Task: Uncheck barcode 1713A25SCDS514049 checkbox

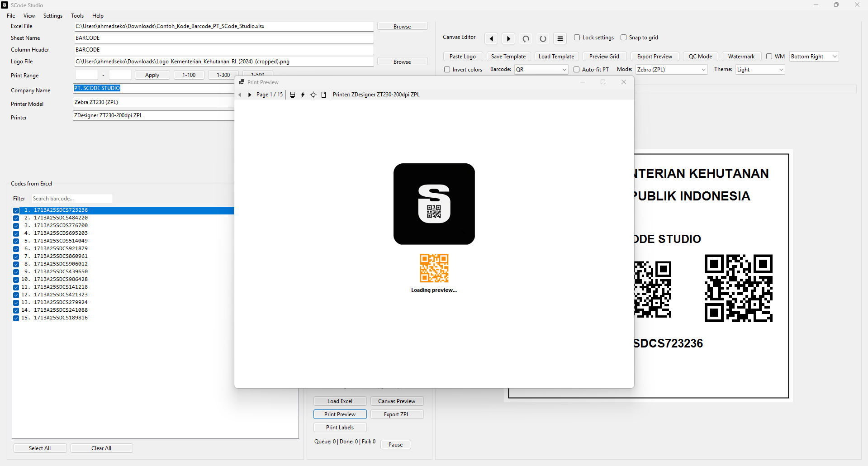Action: (16, 241)
